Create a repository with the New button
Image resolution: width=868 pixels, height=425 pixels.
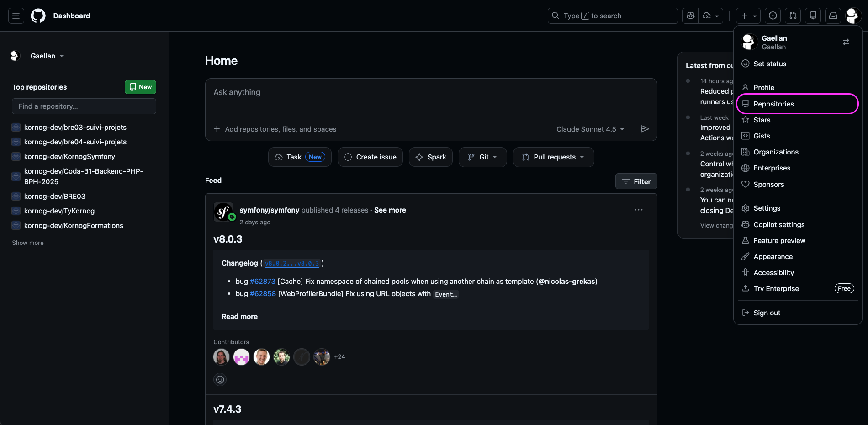point(140,87)
